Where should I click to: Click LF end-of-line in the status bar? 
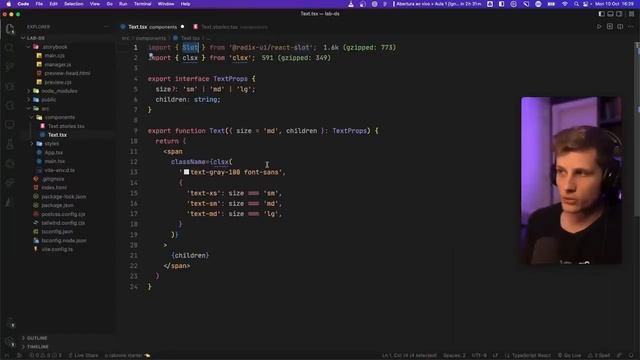(x=495, y=356)
